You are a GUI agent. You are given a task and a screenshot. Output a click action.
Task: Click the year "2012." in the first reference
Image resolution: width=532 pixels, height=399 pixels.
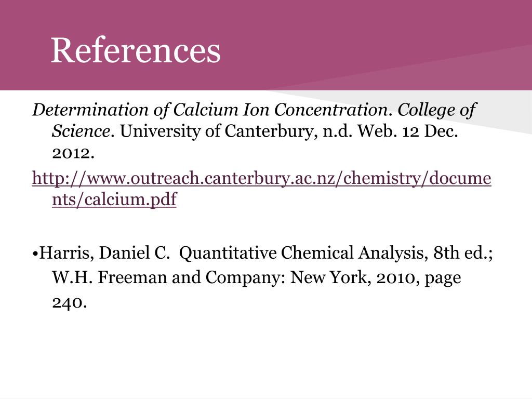coord(73,153)
